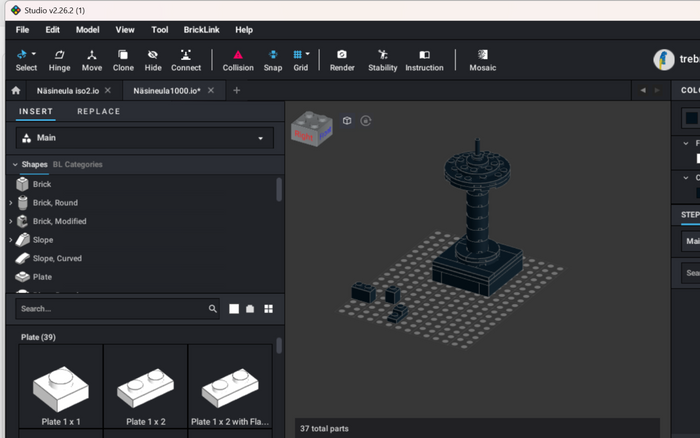The height and width of the screenshot is (438, 700).
Task: Click the parts list scrollbar
Action: click(x=279, y=345)
